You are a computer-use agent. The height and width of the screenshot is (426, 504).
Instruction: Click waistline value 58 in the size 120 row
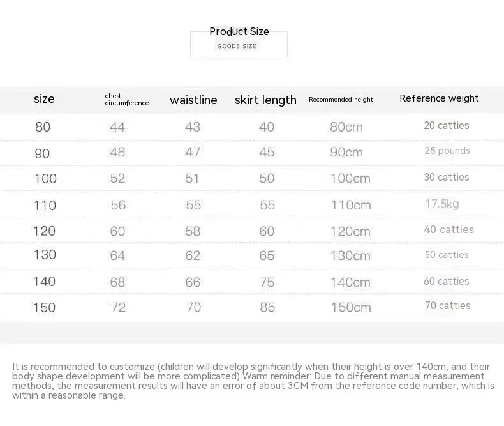coord(193,231)
